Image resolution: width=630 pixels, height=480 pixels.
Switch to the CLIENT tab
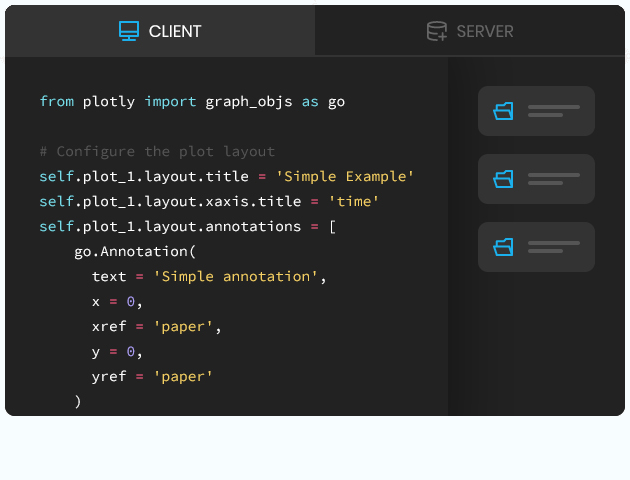click(160, 31)
